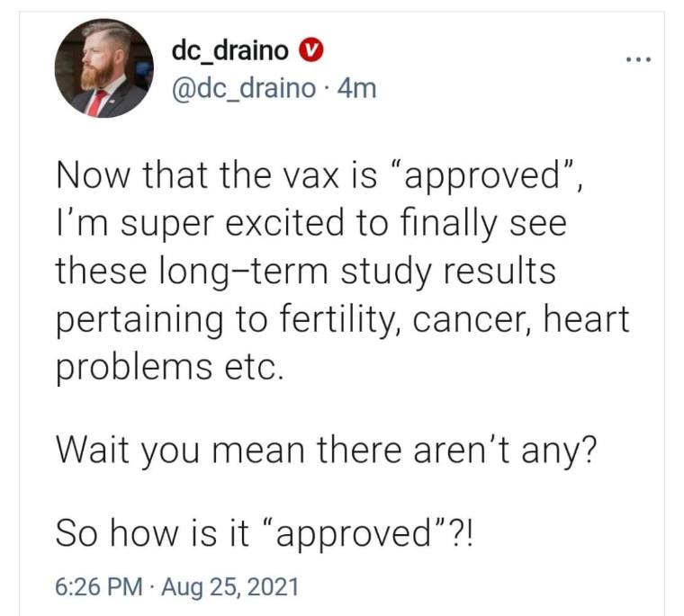The height and width of the screenshot is (616, 684).
Task: Click the 4m relative timestamp
Action: pos(356,88)
